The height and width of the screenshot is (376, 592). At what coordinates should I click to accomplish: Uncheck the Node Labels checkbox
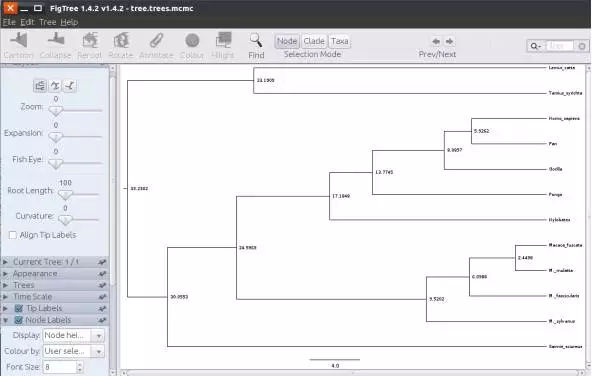pos(18,320)
